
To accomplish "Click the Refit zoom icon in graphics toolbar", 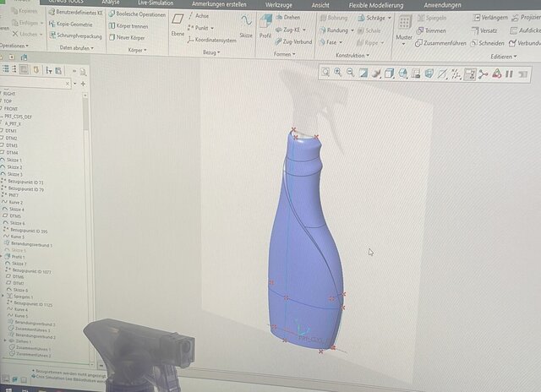I will pyautogui.click(x=325, y=72).
